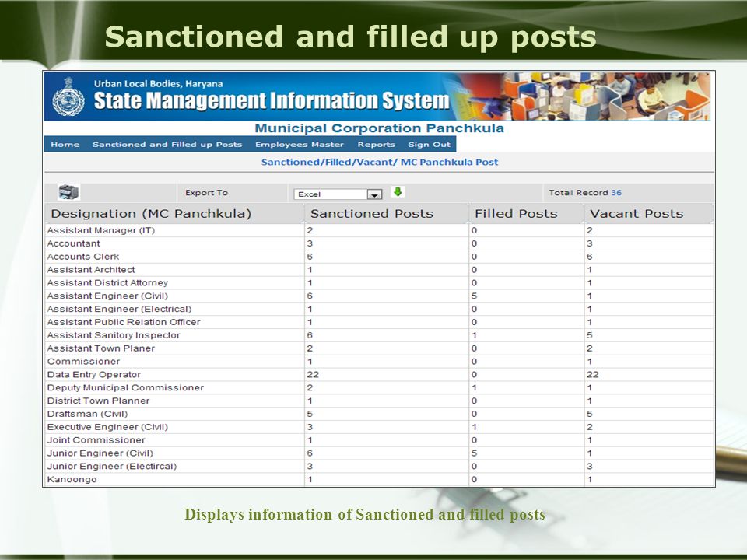Image resolution: width=747 pixels, height=560 pixels.
Task: Click the Designation (MC Panchkula) column header
Action: coord(174,214)
